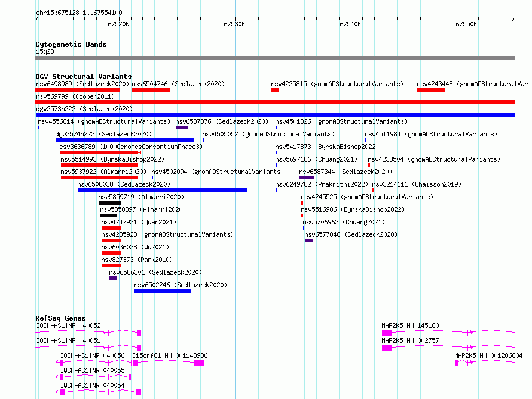Click MAP2K5|NM_145160 gene label
532x399 pixels.
(x=410, y=325)
